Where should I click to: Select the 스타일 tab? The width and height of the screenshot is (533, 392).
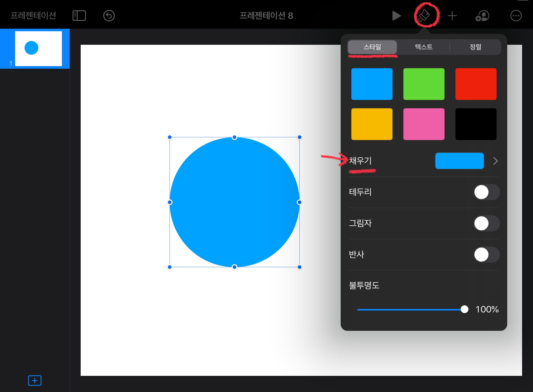tap(372, 47)
